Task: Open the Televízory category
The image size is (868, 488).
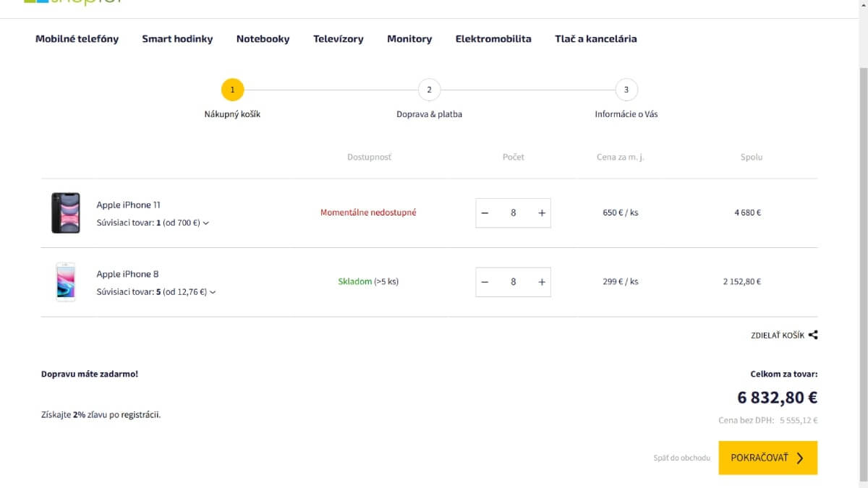Action: 339,39
